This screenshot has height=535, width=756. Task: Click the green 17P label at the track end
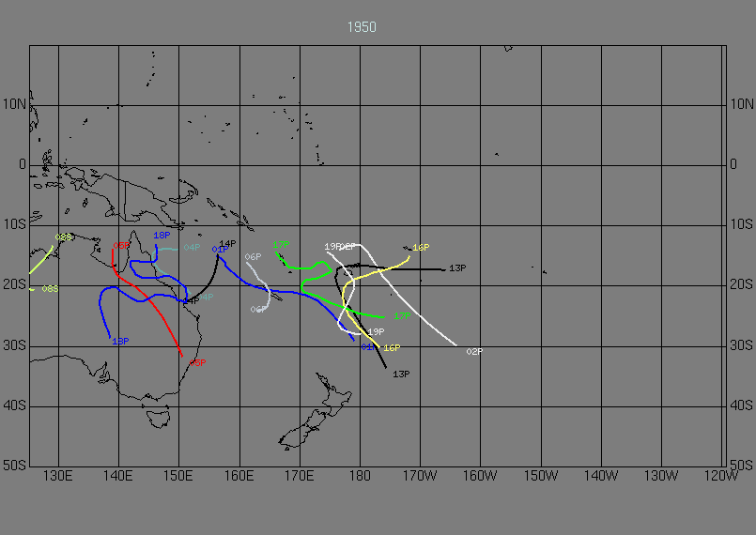(x=402, y=316)
